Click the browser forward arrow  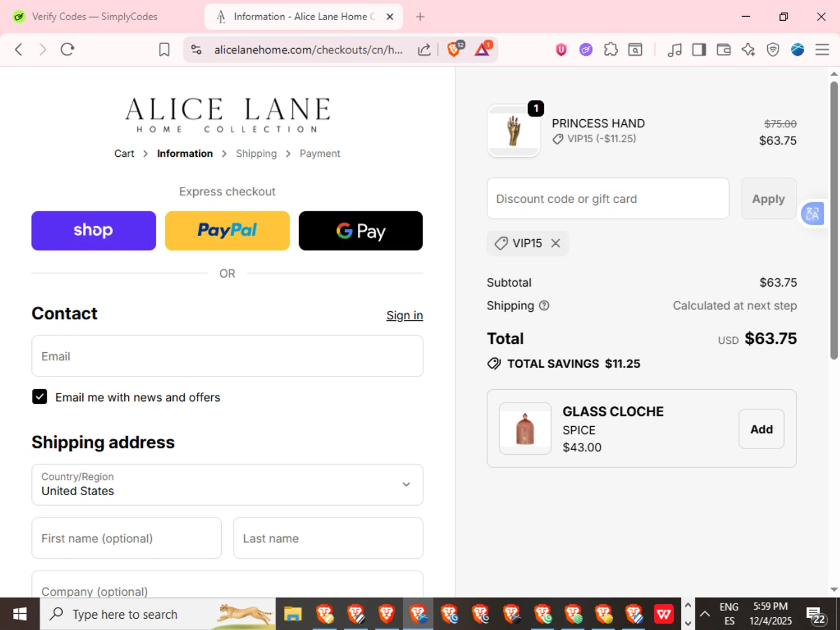click(43, 49)
